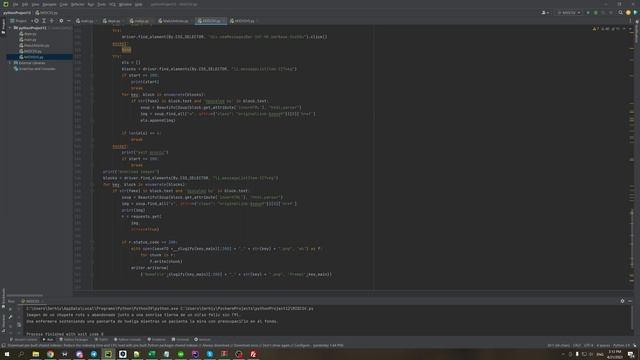Image resolution: width=640 pixels, height=360 pixels.
Task: Open the VCS menu
Action: point(112,4)
